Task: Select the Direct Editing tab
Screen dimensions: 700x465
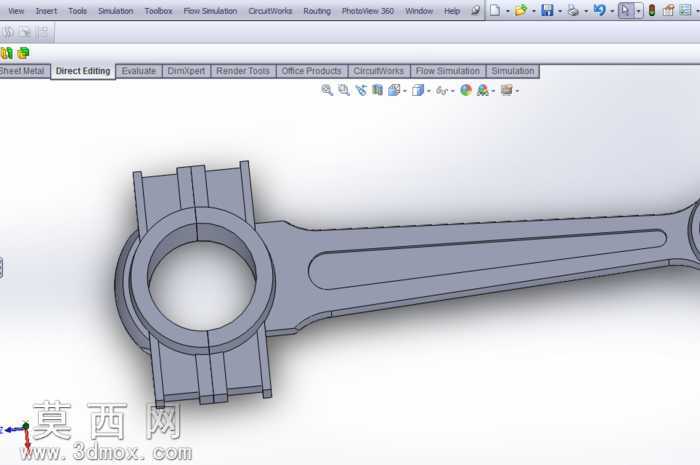Action: tap(83, 71)
